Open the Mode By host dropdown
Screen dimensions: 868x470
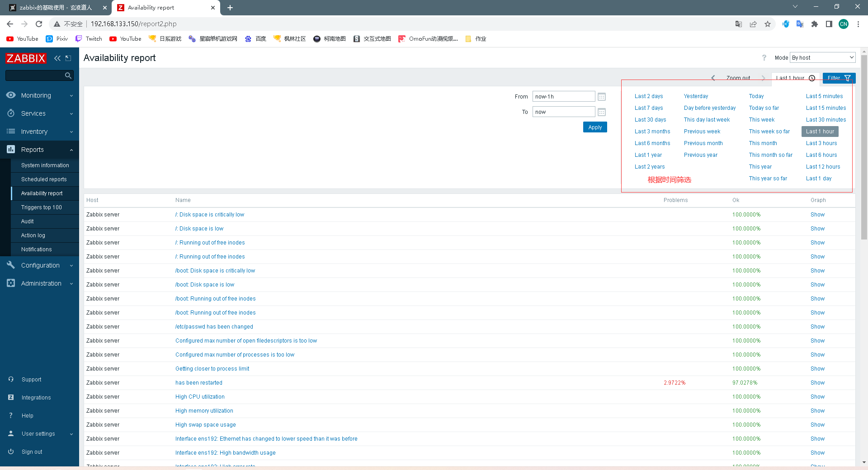click(x=822, y=57)
